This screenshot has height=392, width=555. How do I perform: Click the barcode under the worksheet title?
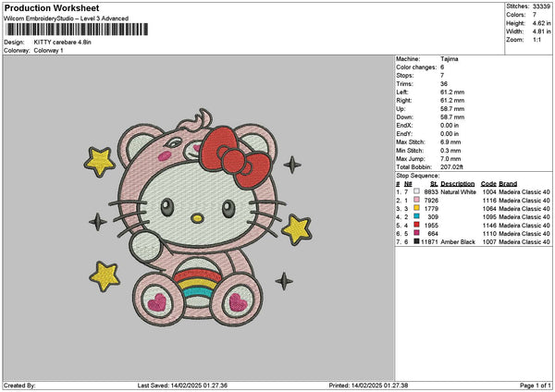(x=77, y=30)
